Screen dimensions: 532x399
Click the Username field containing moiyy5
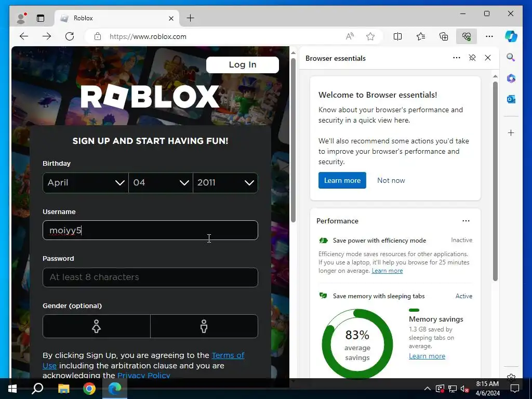[150, 230]
